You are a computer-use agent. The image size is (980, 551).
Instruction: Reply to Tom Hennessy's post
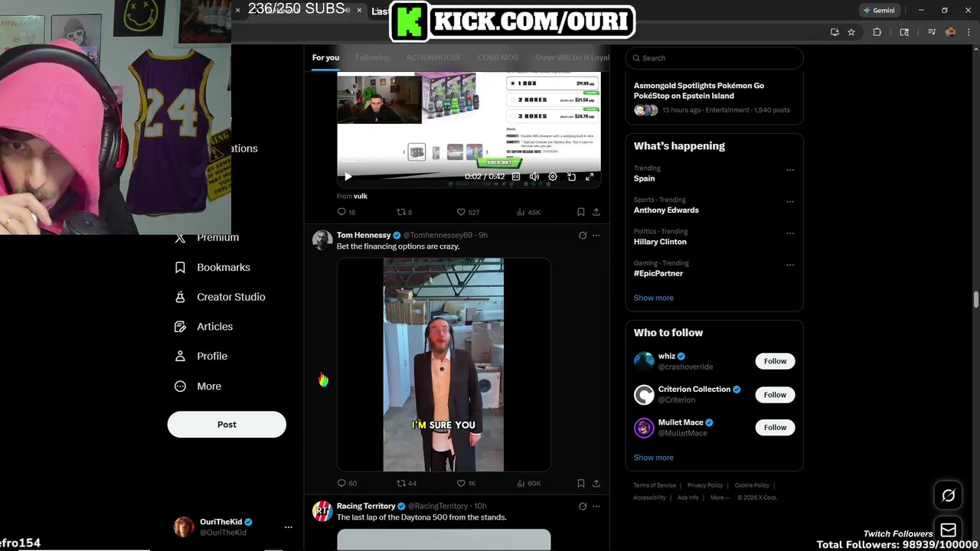click(x=347, y=483)
